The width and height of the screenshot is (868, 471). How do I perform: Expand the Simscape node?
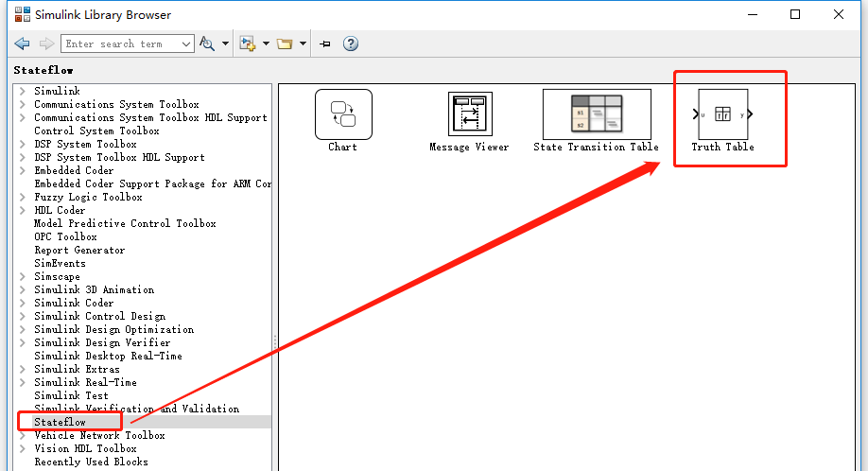click(x=23, y=276)
